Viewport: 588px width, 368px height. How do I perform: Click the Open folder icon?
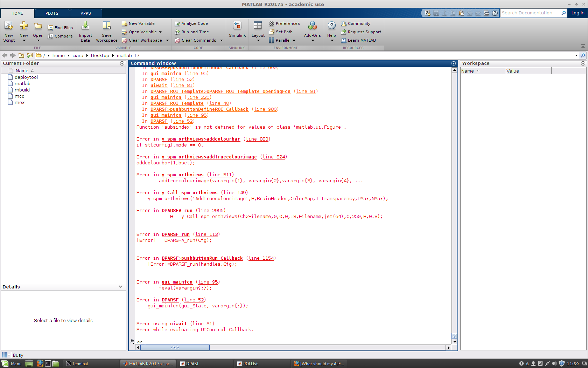[38, 26]
